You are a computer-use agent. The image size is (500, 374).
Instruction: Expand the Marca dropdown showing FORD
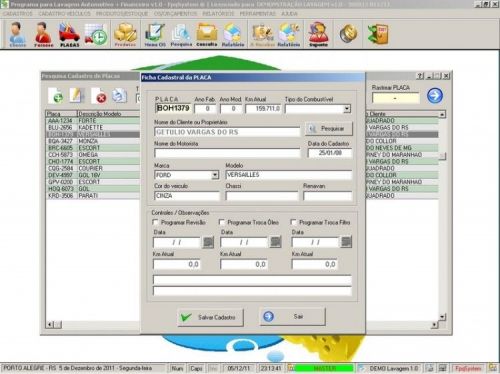[215, 175]
